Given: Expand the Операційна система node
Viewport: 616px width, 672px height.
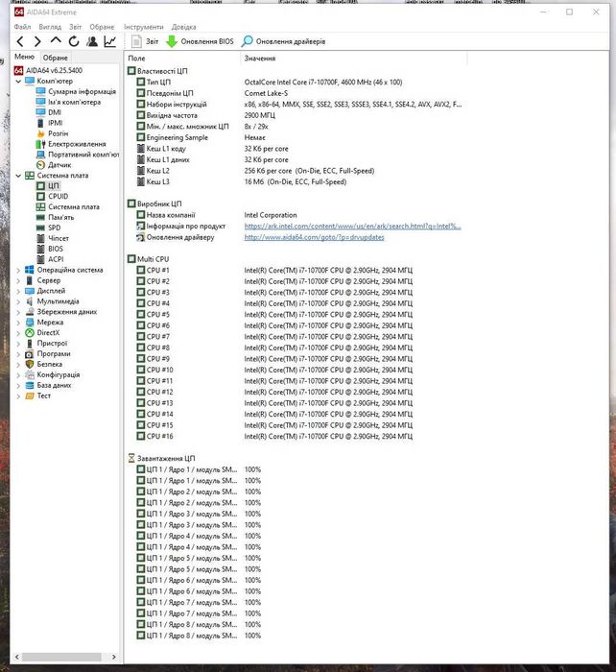Looking at the screenshot, I should 18,270.
